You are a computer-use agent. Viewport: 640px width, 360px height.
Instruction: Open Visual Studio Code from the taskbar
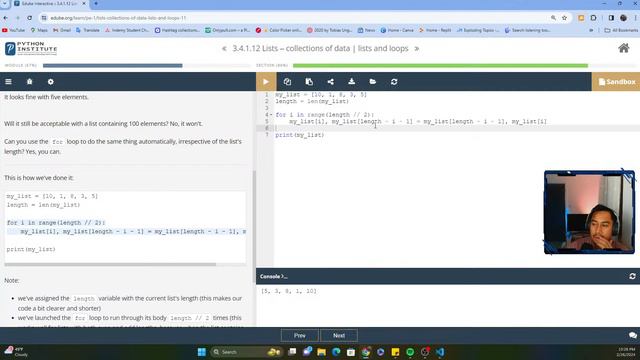(x=440, y=352)
